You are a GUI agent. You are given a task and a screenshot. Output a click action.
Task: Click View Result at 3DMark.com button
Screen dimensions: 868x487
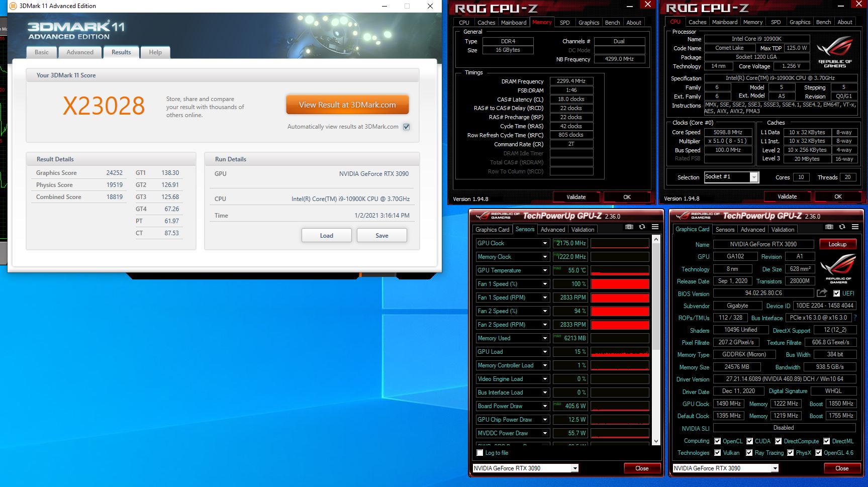pyautogui.click(x=347, y=105)
